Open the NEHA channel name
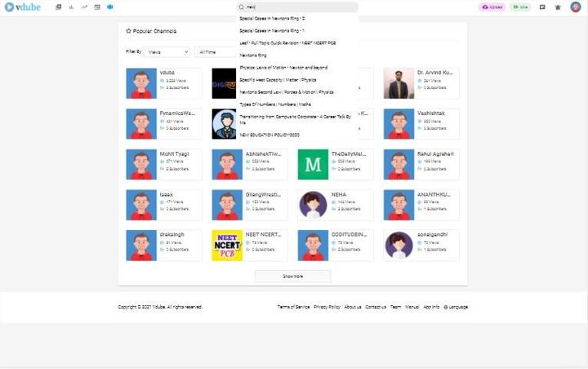Image resolution: width=588 pixels, height=369 pixels. (339, 194)
